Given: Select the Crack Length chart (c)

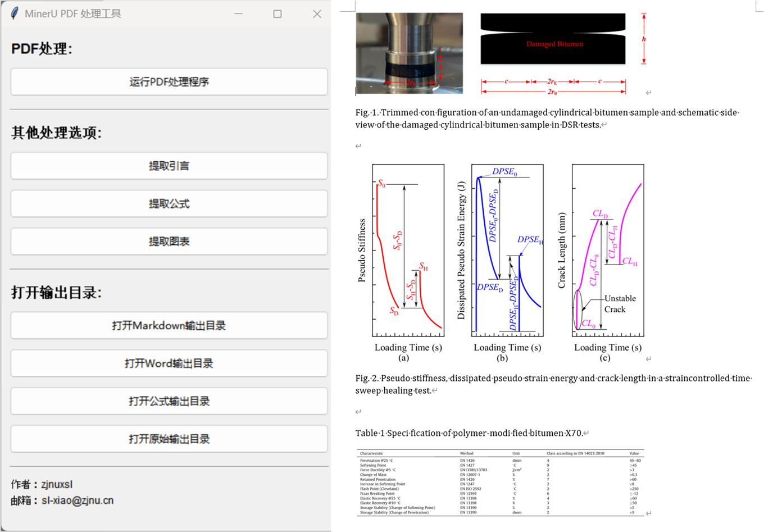Looking at the screenshot, I should click(x=601, y=263).
